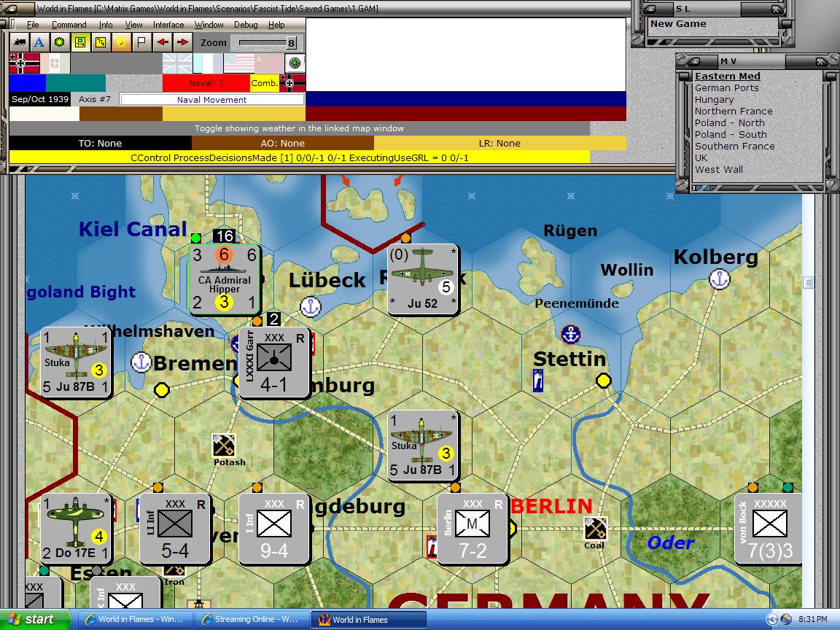This screenshot has width=840, height=630.
Task: Click the small German flag beside Comb.
Action: click(x=292, y=83)
